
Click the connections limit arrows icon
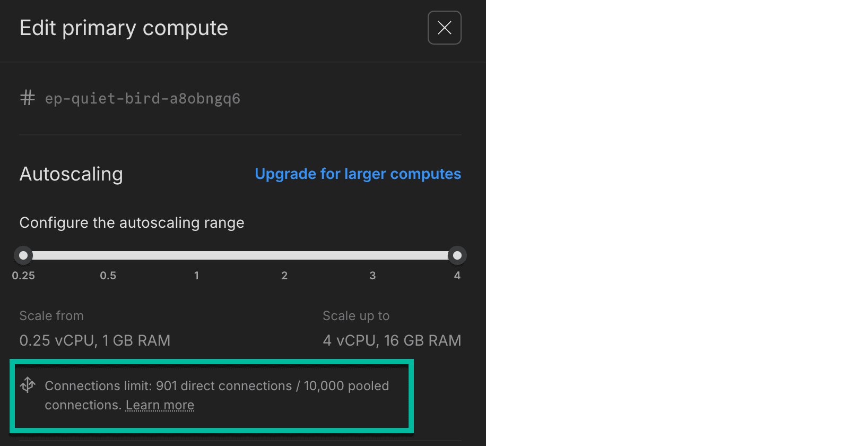[x=27, y=384]
